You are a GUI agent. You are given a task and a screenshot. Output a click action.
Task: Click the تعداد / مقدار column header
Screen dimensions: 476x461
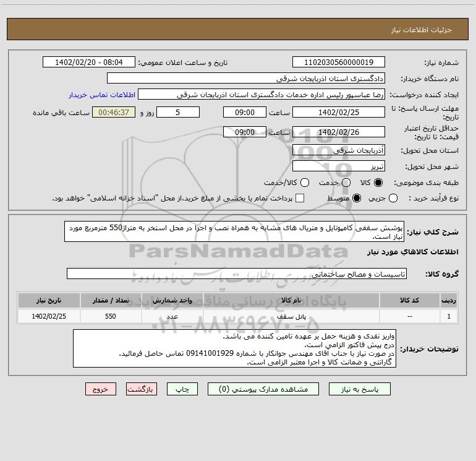tap(111, 300)
